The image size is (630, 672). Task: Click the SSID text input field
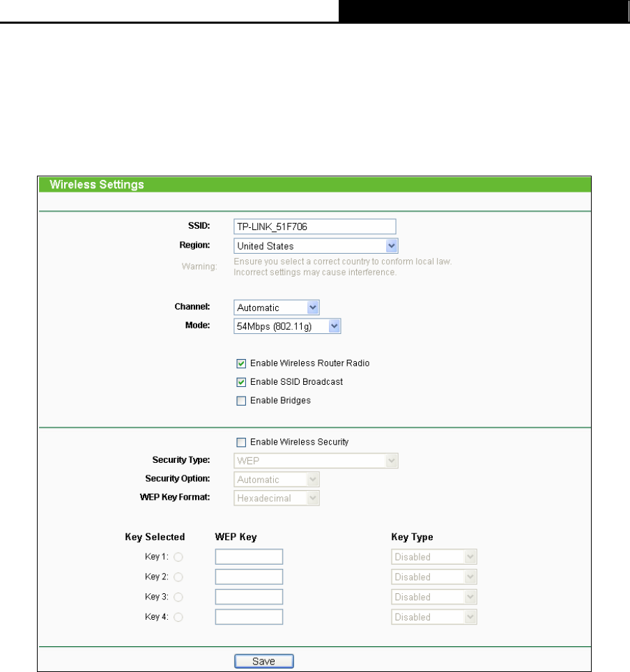coord(313,226)
